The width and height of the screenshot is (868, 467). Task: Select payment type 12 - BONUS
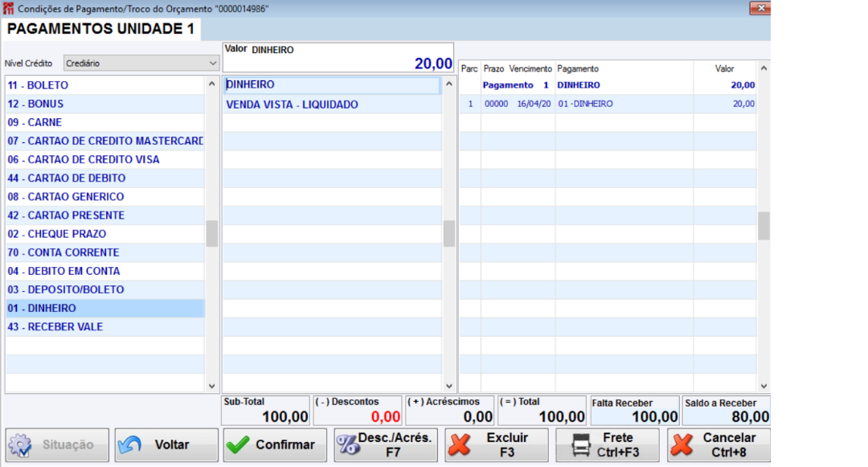point(105,104)
